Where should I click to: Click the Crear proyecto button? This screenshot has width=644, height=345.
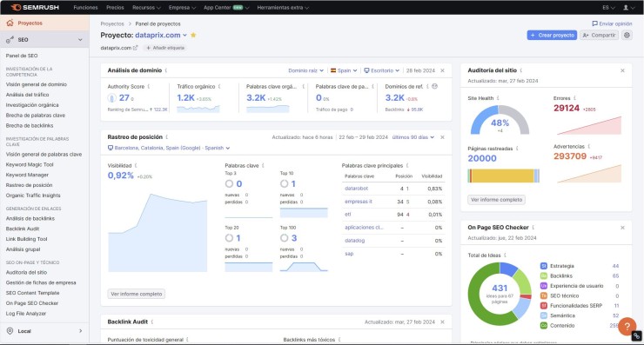tap(552, 36)
